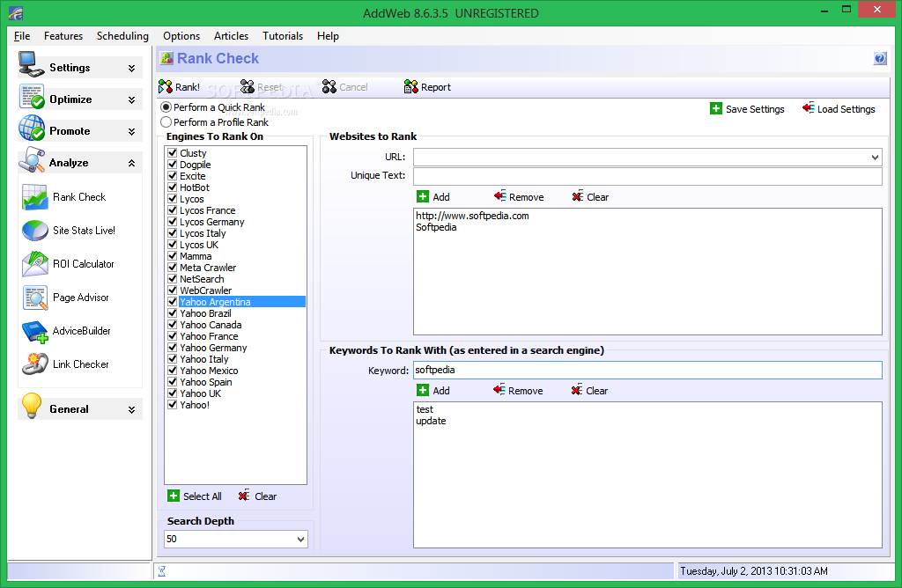This screenshot has height=588, width=902.
Task: Expand the Settings section chevron
Action: coord(132,69)
